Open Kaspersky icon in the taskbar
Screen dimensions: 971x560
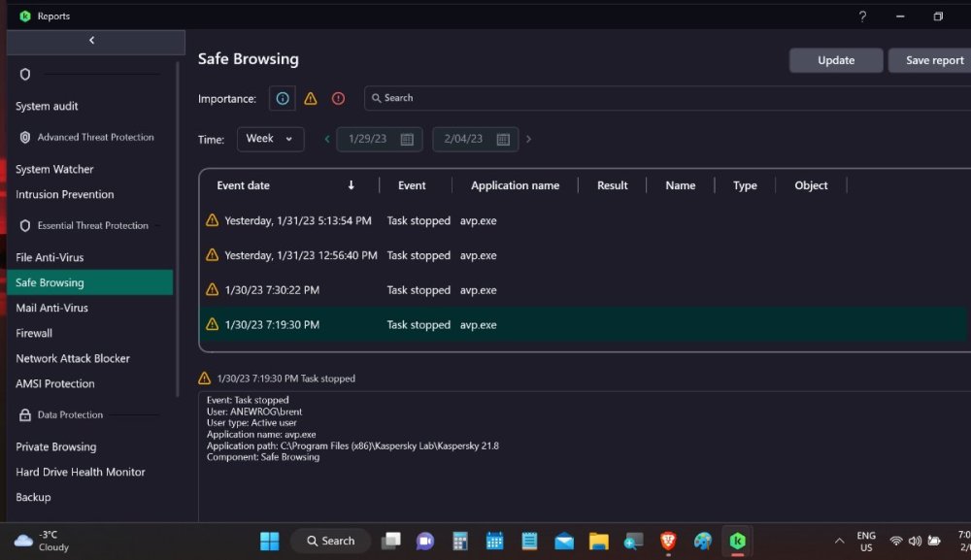pos(738,541)
